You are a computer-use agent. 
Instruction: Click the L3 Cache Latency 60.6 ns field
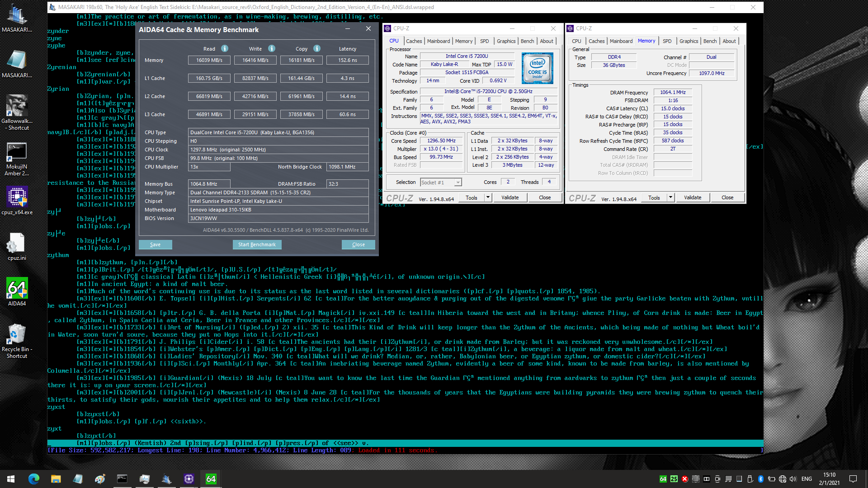click(x=347, y=114)
